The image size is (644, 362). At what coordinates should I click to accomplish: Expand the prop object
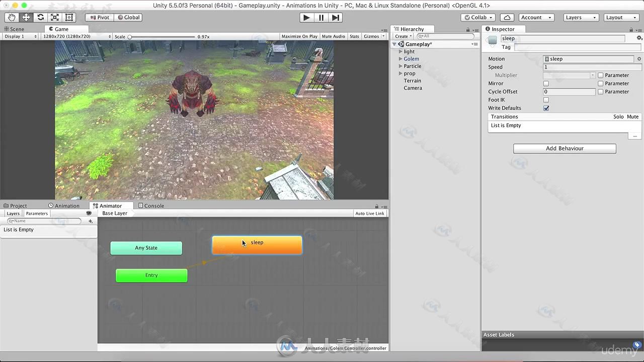pos(400,73)
